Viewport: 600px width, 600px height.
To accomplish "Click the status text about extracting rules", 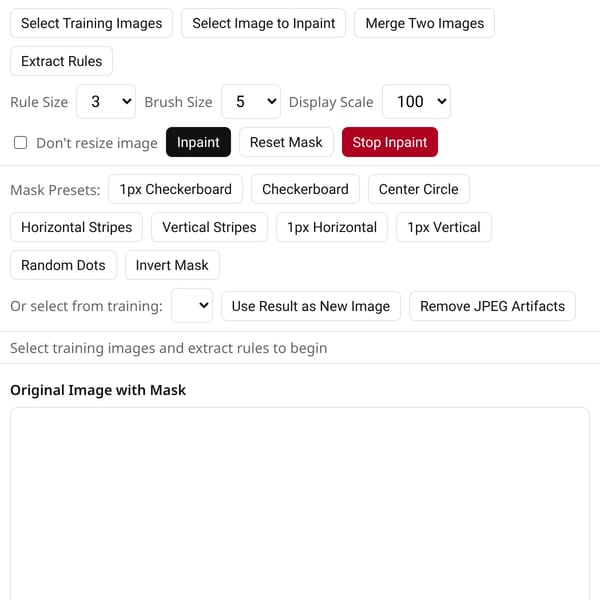I will coord(169,348).
